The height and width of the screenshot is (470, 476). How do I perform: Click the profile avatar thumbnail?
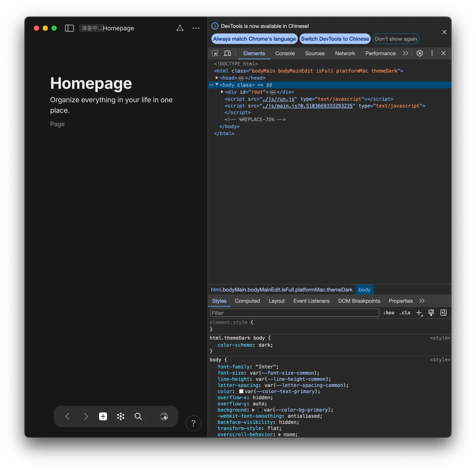164,416
